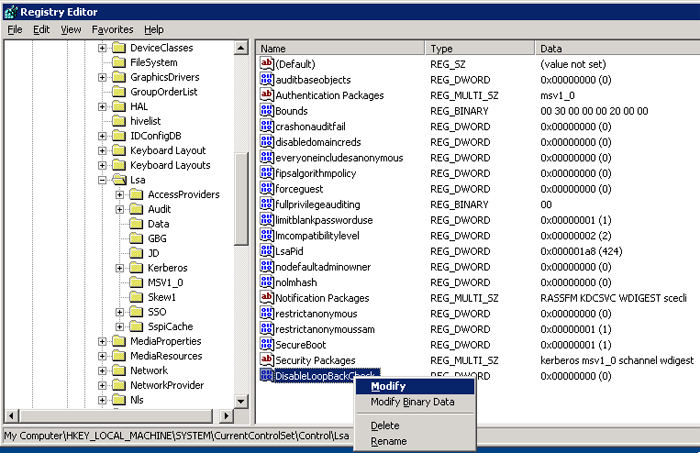Select the GroupOrderList key

[164, 92]
